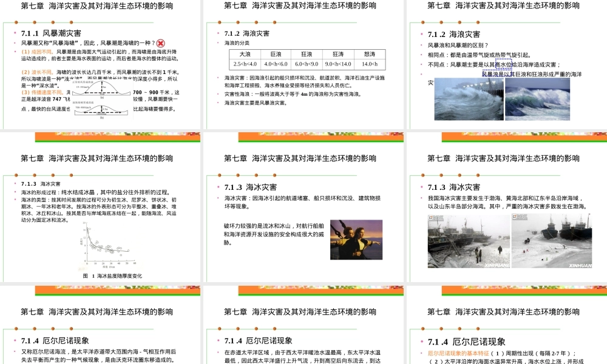Click the red X mark beside the storm surge question
The height and width of the screenshot is (364, 607).
click(x=161, y=43)
